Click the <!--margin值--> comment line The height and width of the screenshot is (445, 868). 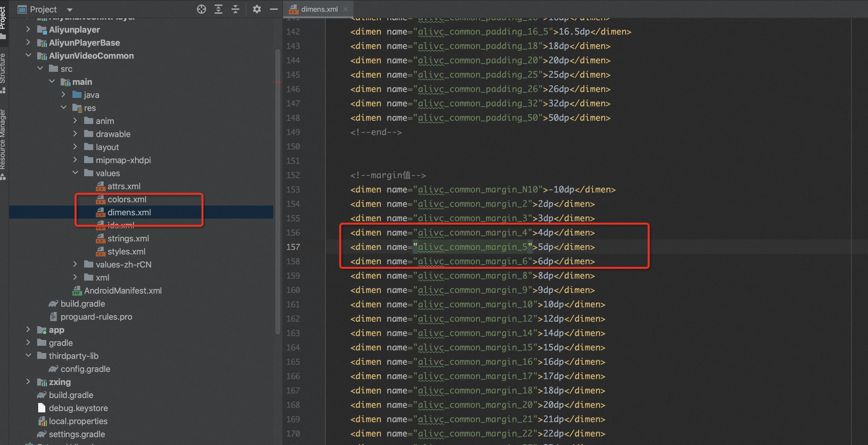(x=388, y=175)
